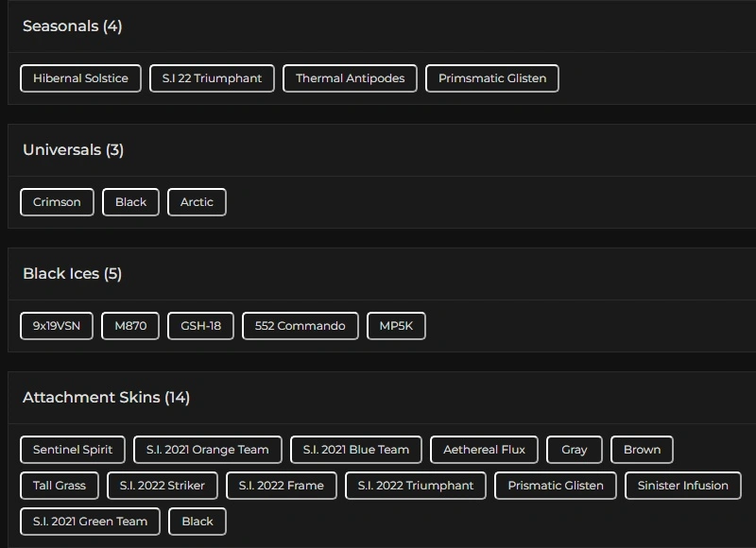Image resolution: width=756 pixels, height=548 pixels.
Task: Click the Tall Grass attachment skin
Action: tap(59, 486)
